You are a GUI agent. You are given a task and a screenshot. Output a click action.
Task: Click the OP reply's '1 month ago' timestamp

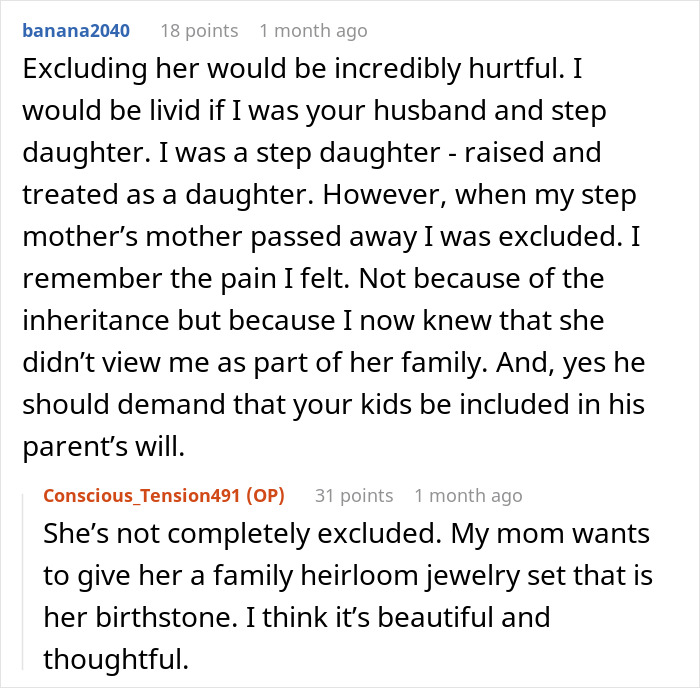(468, 495)
